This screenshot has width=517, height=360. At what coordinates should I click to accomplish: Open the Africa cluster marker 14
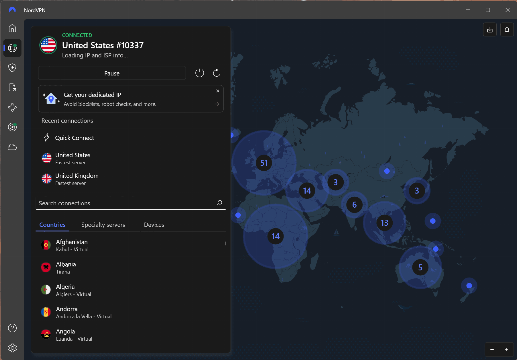(275, 236)
